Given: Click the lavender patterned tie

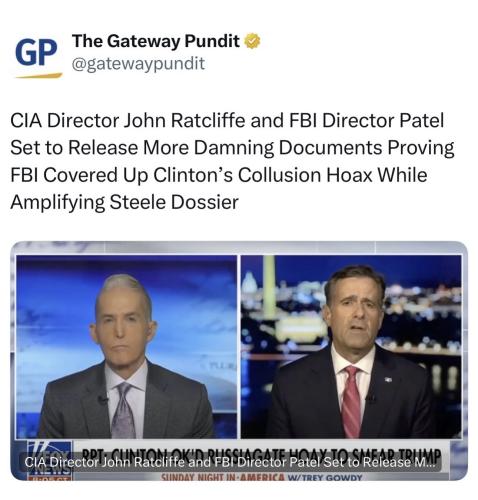Looking at the screenshot, I should (123, 411).
